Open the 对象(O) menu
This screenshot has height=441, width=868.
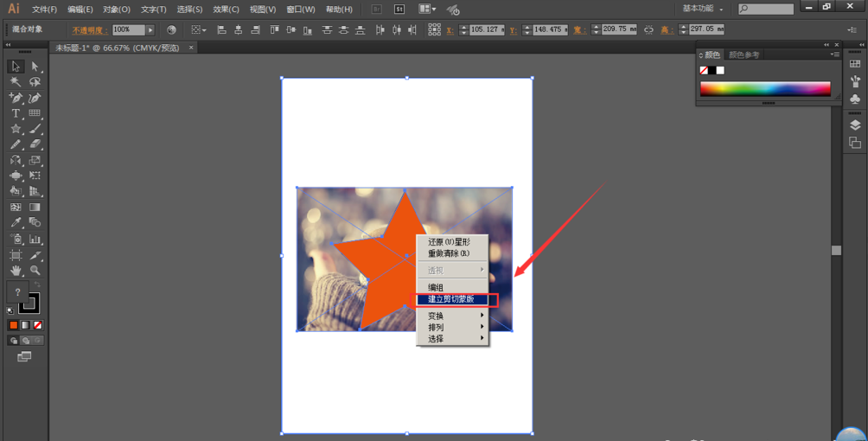click(116, 10)
